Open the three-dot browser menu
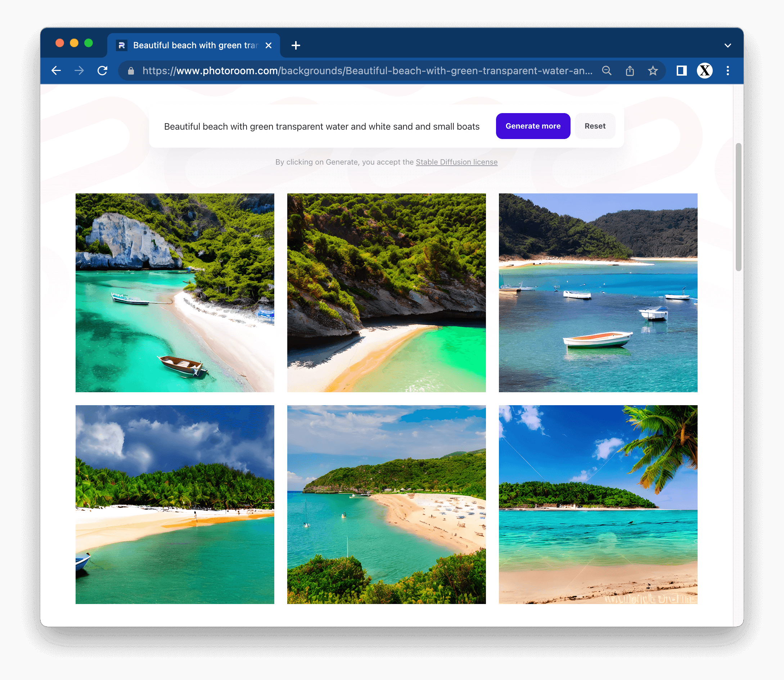Image resolution: width=784 pixels, height=680 pixels. [727, 71]
